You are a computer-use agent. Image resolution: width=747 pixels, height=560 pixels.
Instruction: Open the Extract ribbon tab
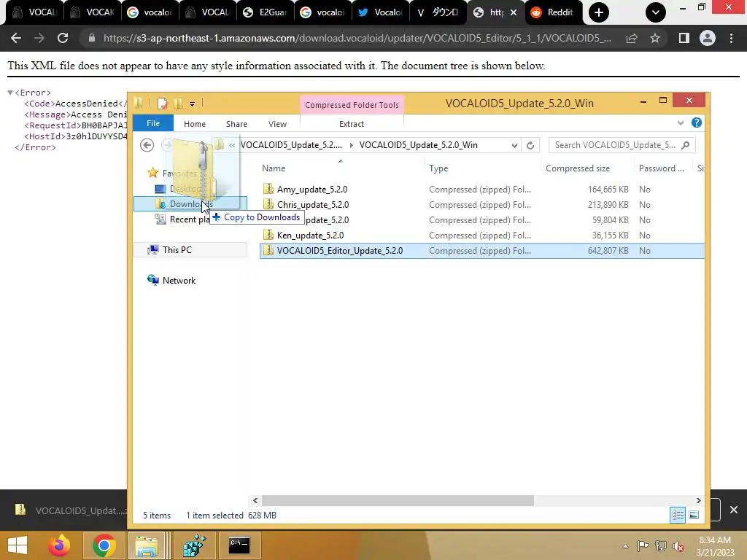pos(352,124)
